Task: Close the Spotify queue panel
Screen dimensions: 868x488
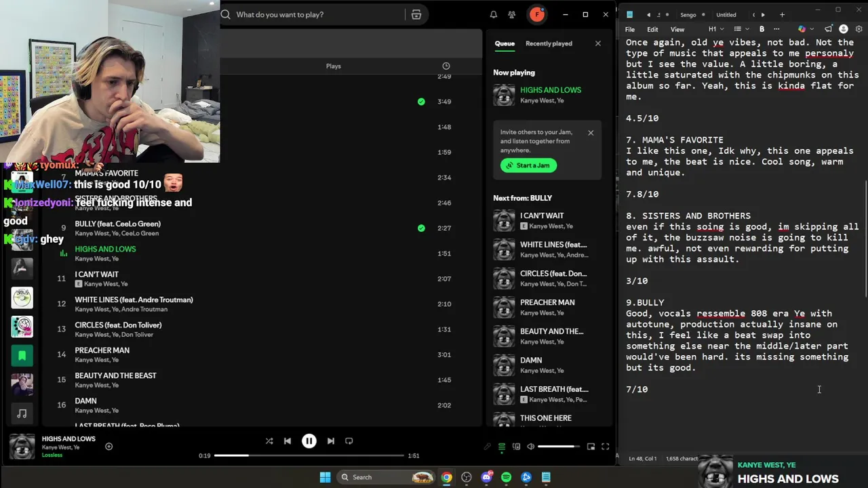Action: [x=597, y=43]
